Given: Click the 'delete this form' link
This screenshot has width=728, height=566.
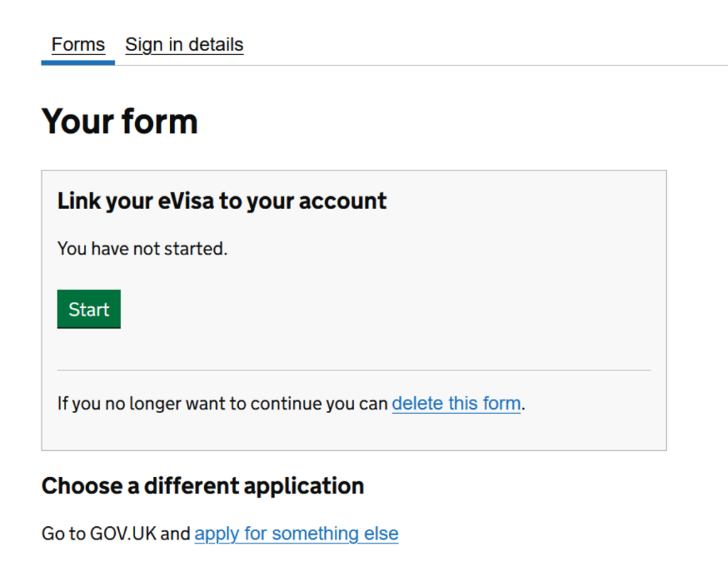Looking at the screenshot, I should (456, 404).
